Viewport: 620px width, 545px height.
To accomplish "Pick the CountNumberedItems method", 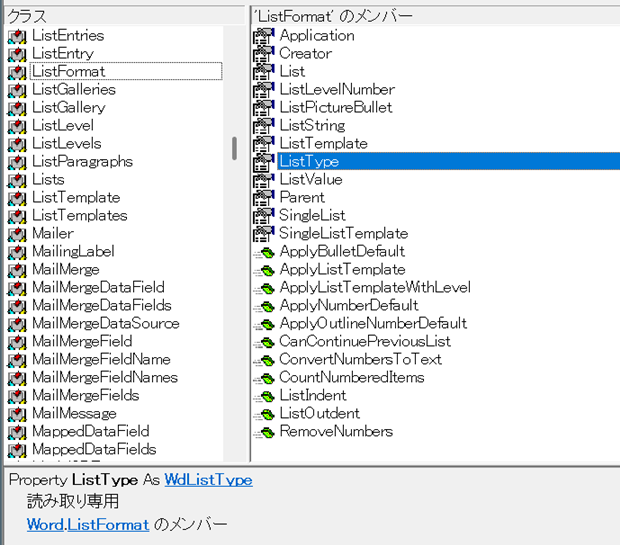I will tap(351, 378).
